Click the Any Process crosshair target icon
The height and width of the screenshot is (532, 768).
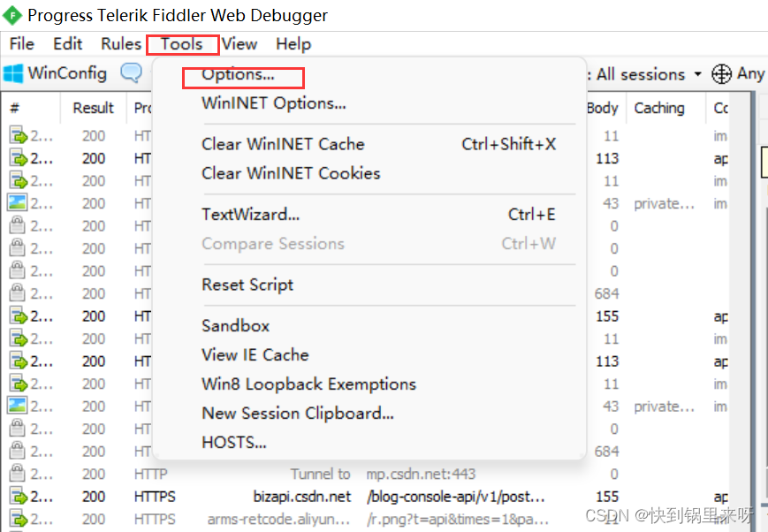coord(721,74)
